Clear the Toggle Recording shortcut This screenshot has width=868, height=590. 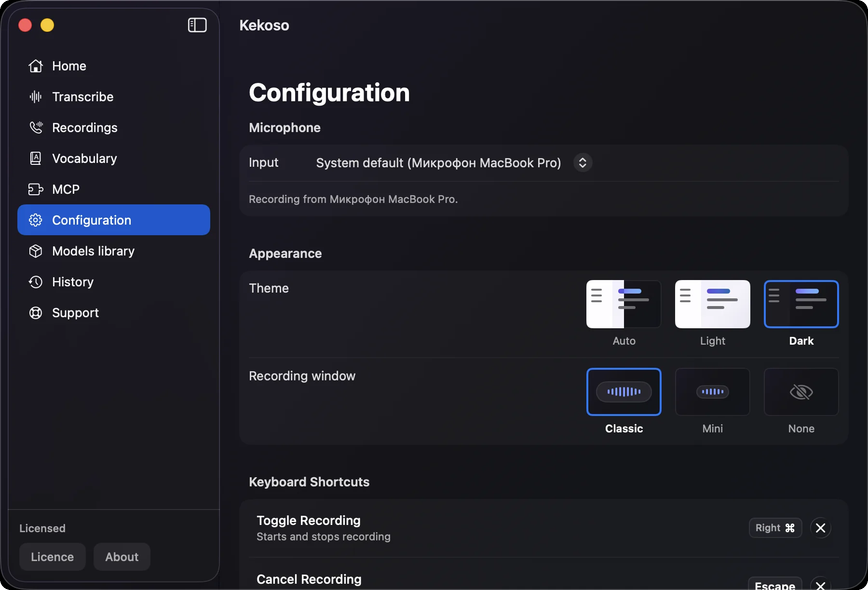820,528
